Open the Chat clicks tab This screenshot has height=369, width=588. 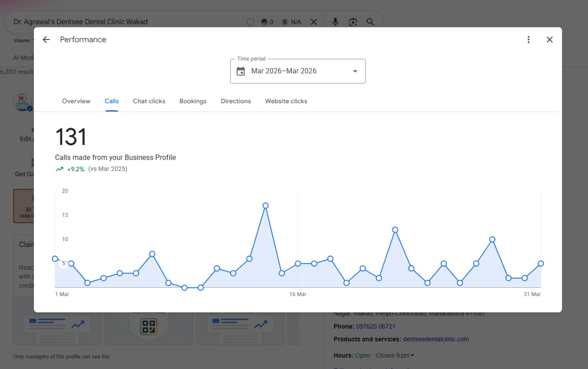coord(149,101)
